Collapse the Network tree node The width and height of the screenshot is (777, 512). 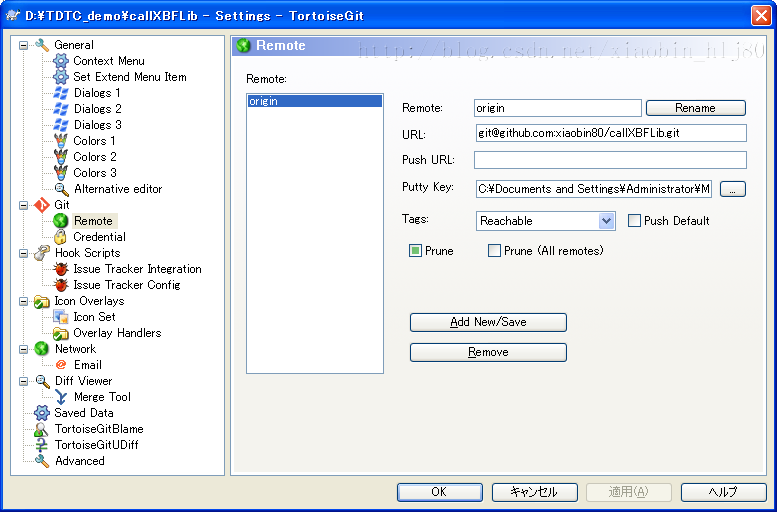click(23, 349)
